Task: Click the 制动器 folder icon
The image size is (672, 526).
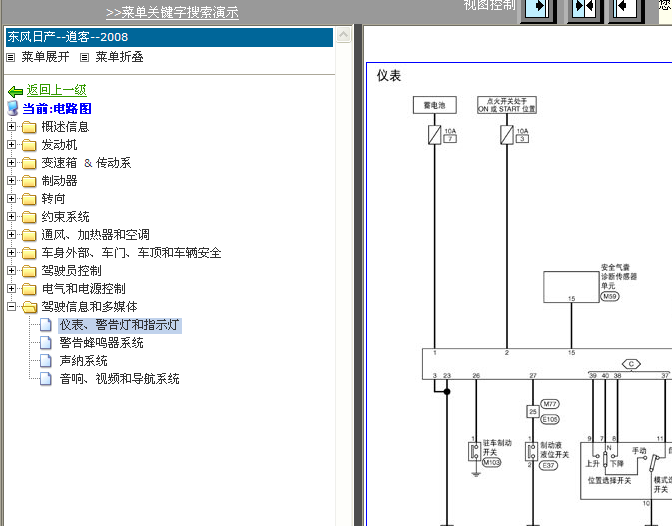Action: (x=29, y=181)
